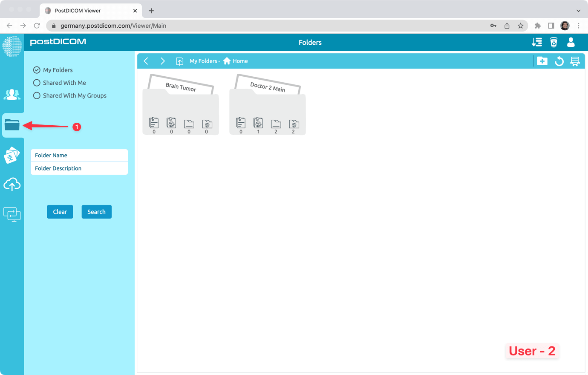The width and height of the screenshot is (588, 375).
Task: Click the cloud upload sidebar icon
Action: [x=12, y=184]
